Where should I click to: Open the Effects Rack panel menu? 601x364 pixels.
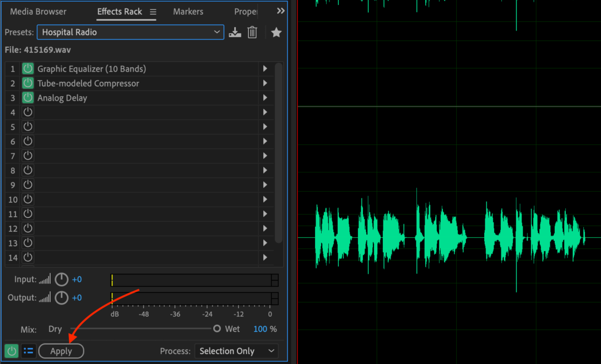pos(152,11)
